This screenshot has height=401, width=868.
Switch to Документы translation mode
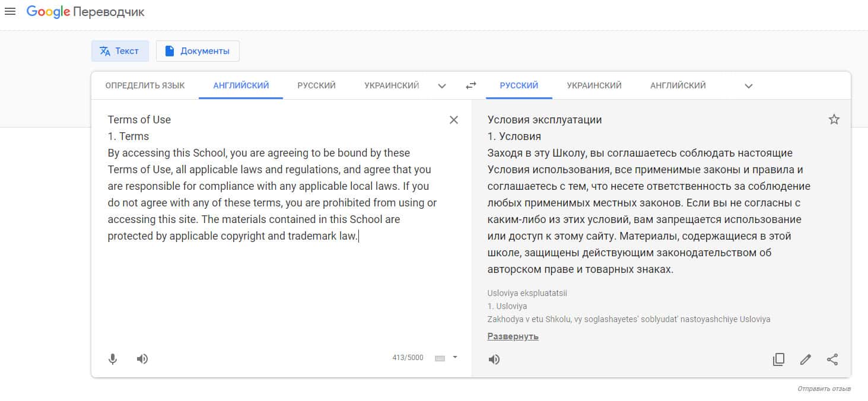pos(198,51)
